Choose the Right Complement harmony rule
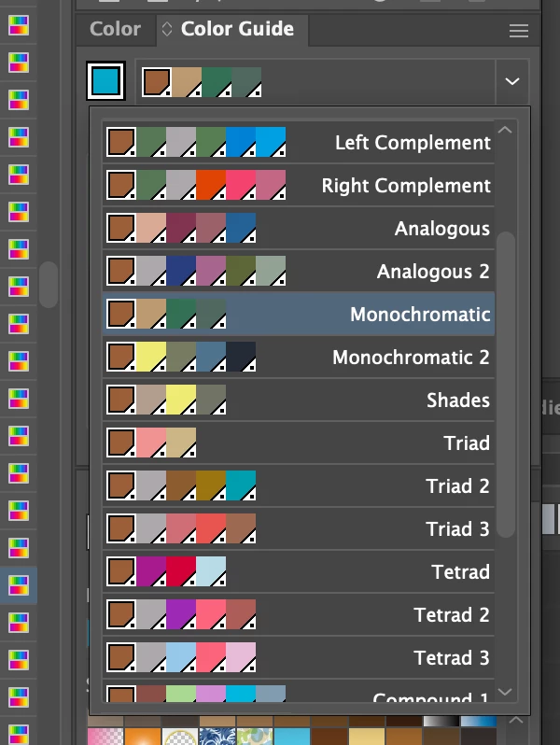This screenshot has height=745, width=560. tap(299, 185)
